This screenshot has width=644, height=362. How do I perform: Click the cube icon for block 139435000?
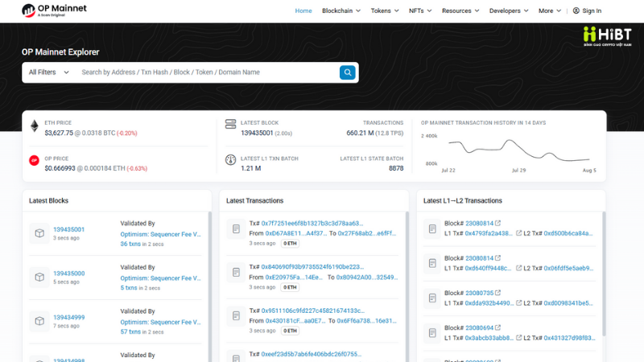tap(39, 277)
